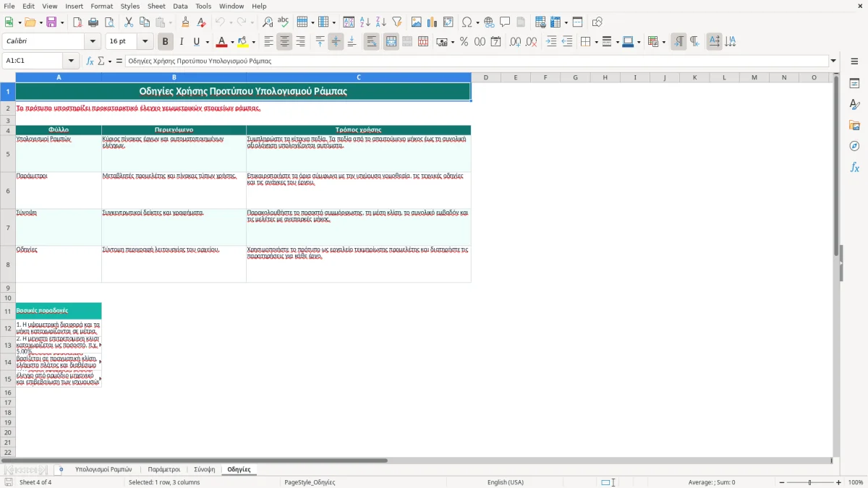Click into the formula input line
The height and width of the screenshot is (488, 868).
pos(477,61)
